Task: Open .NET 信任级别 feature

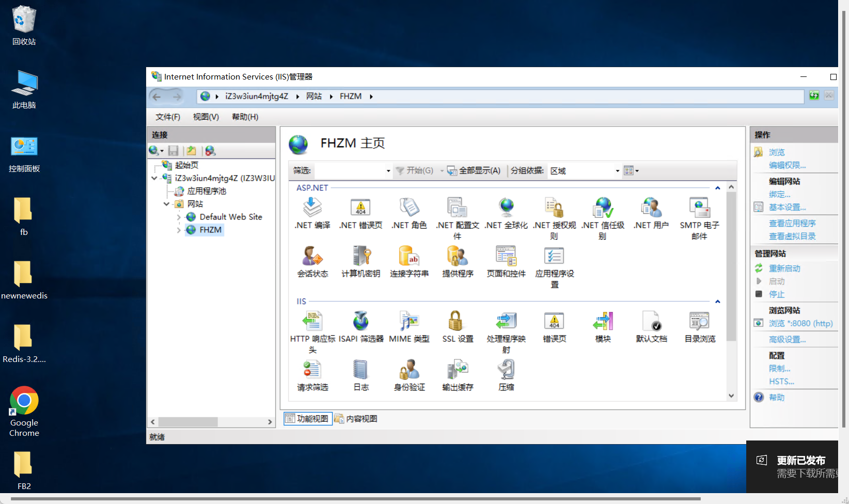Action: 603,219
